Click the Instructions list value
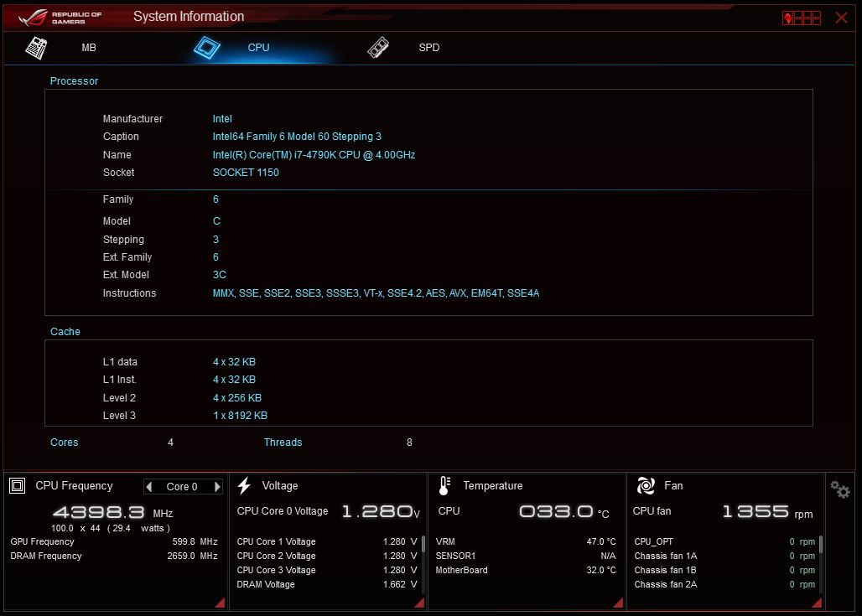 pos(376,293)
